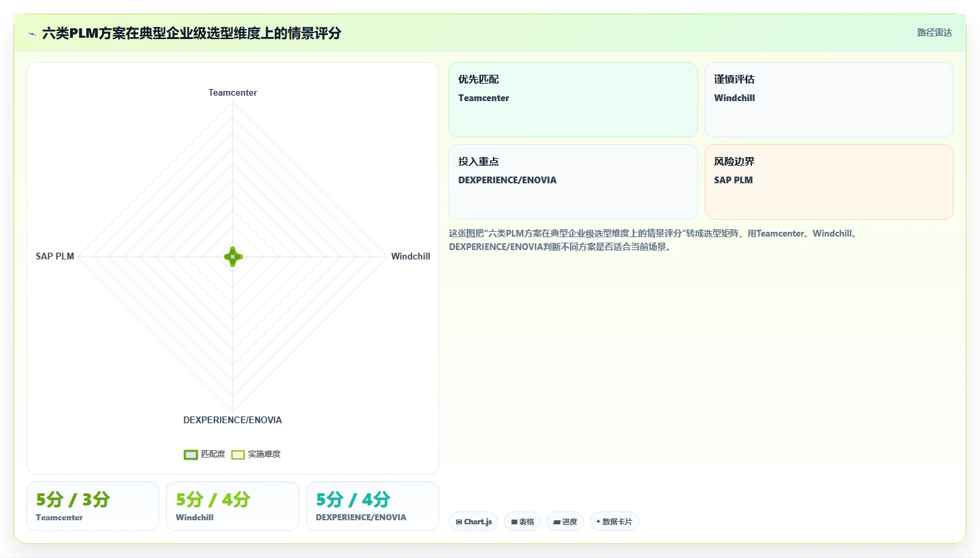Open the 投入重点 card
Image resolution: width=980 pixels, height=558 pixels.
[573, 182]
